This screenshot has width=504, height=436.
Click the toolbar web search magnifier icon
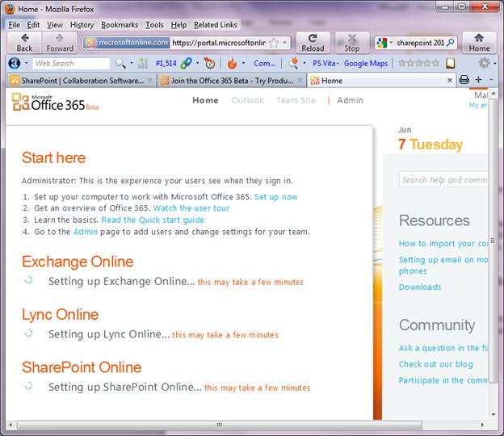(120, 63)
